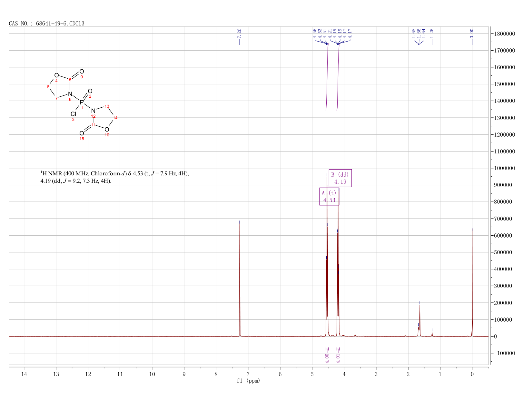Click the f1 (ppm) axis title

248,381
